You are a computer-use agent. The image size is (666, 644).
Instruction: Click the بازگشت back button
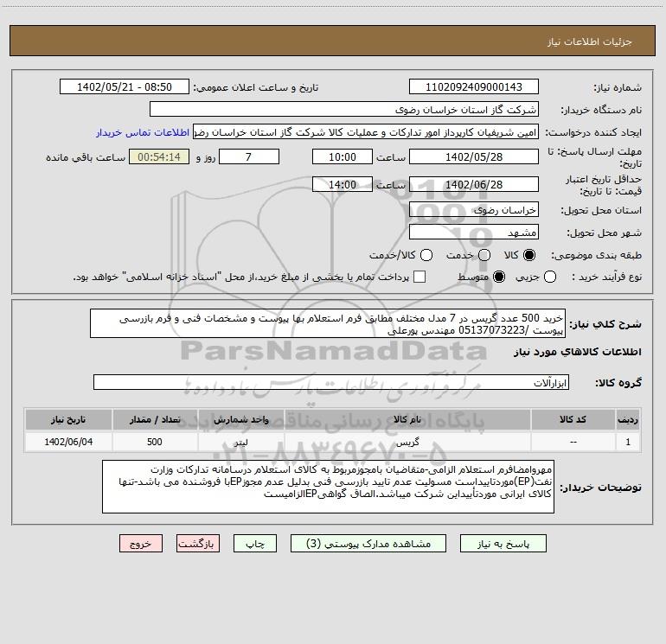(x=198, y=544)
